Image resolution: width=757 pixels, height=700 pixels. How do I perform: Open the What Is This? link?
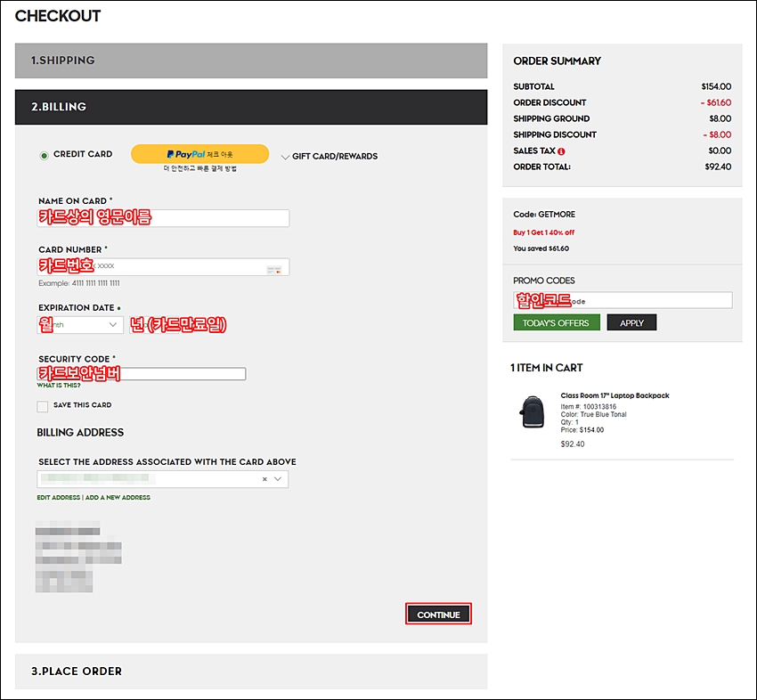[x=59, y=386]
